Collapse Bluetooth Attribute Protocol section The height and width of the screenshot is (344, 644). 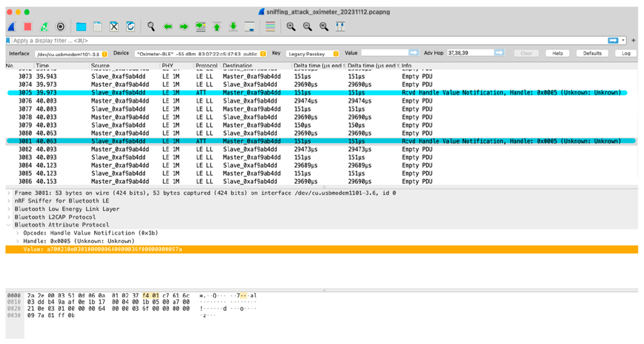pos(9,225)
